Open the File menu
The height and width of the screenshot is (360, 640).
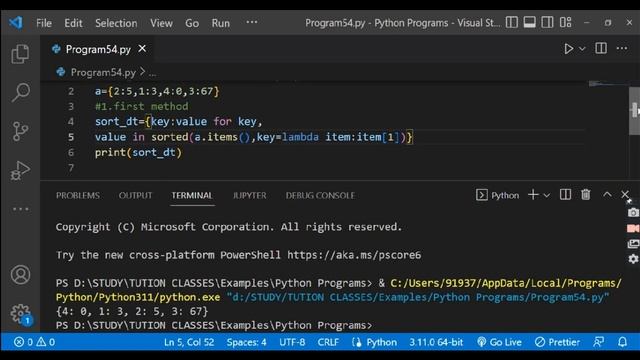[44, 23]
